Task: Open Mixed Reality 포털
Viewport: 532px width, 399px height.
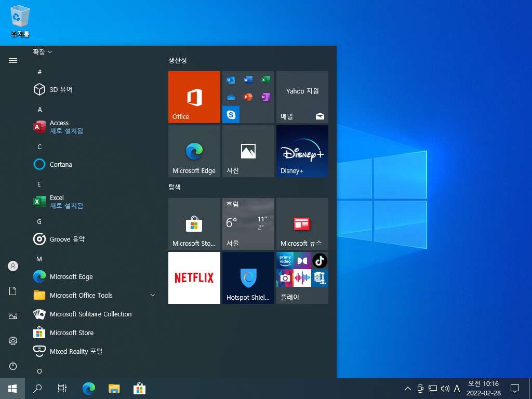Action: click(95, 351)
